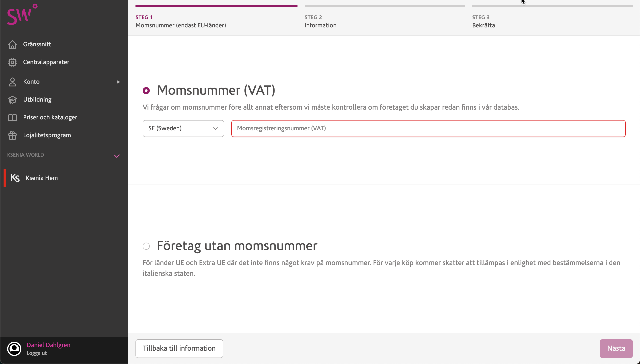Click the Logga ut link
This screenshot has height=364, width=640.
click(37, 353)
